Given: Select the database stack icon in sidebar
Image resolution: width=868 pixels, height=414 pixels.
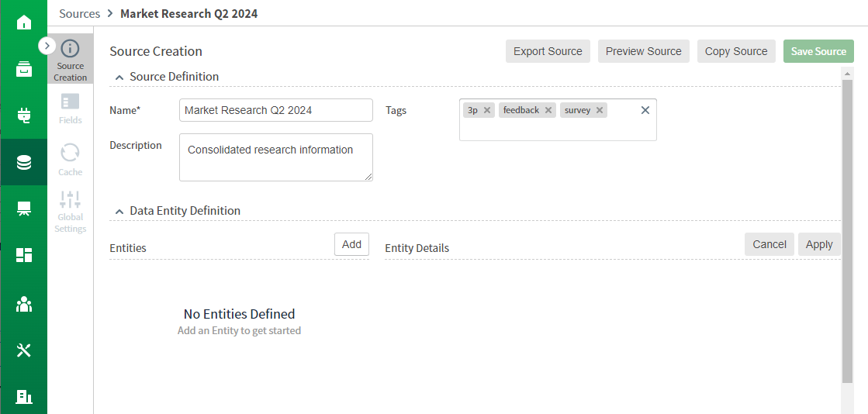Looking at the screenshot, I should coord(24,162).
